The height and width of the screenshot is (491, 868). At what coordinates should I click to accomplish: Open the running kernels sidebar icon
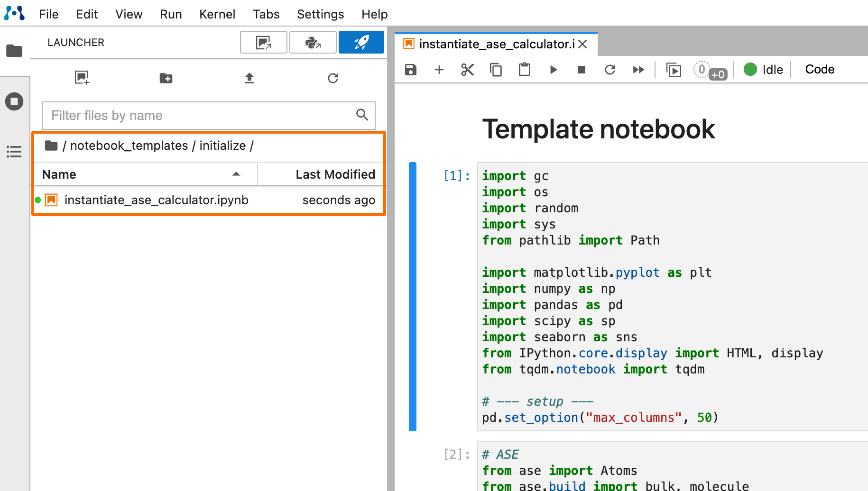click(x=14, y=101)
